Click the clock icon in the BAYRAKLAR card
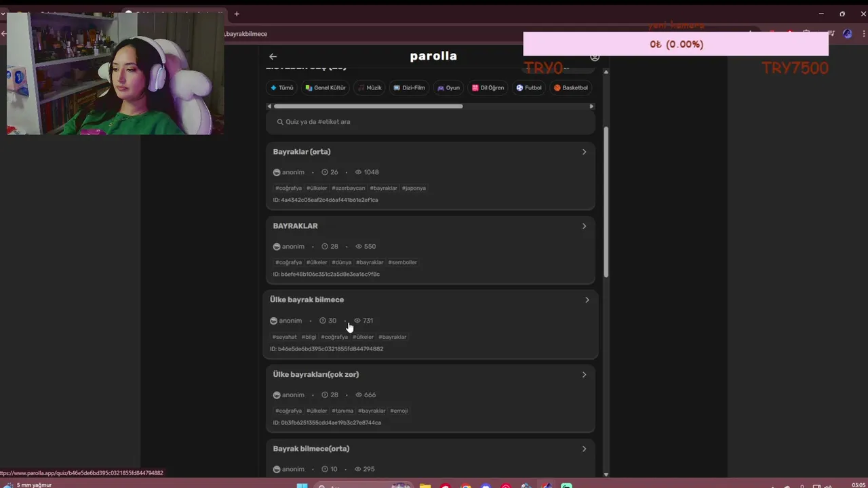 tap(325, 247)
